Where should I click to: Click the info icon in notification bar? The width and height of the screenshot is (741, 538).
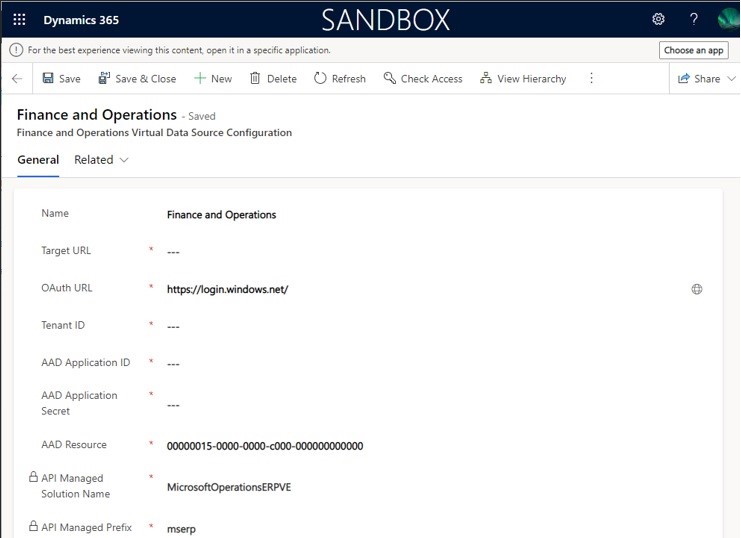click(16, 50)
